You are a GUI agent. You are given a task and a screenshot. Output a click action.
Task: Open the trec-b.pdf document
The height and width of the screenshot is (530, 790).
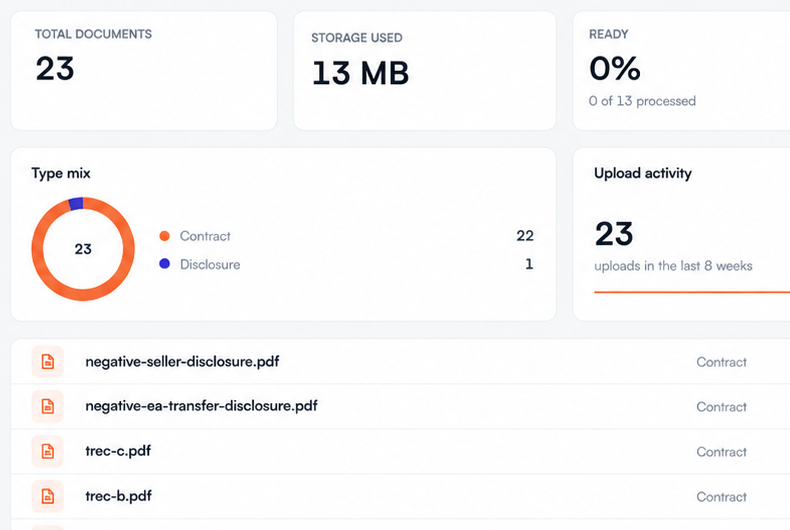click(118, 496)
